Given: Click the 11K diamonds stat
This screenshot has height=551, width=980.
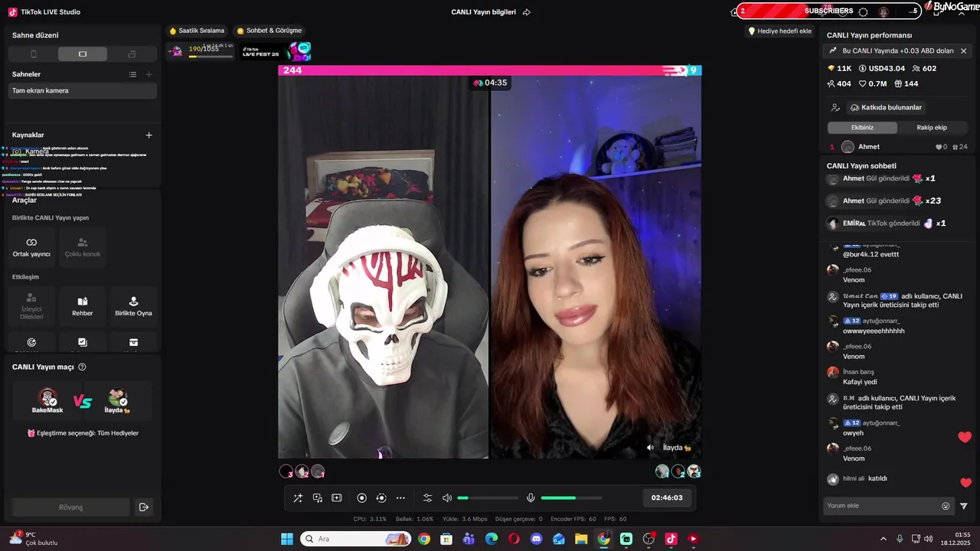Looking at the screenshot, I should (839, 68).
